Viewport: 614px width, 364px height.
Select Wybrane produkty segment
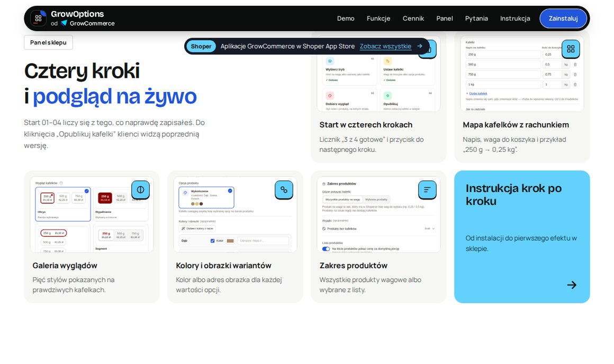coord(376,199)
